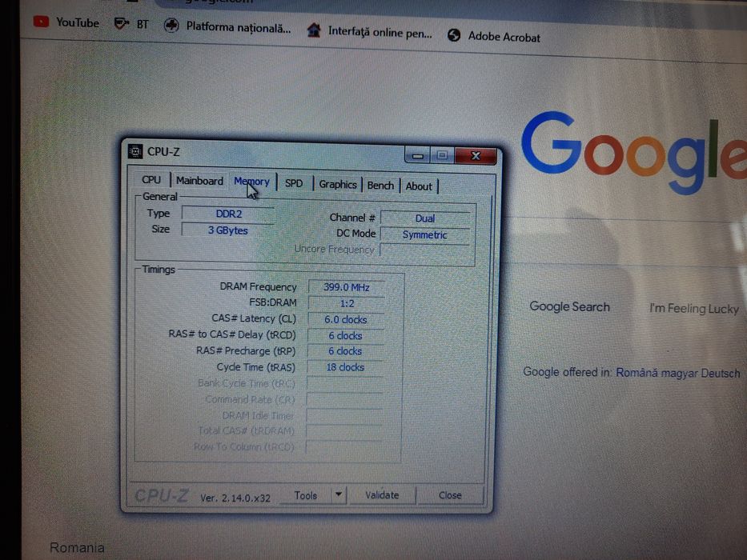Open the About tab

(x=419, y=186)
